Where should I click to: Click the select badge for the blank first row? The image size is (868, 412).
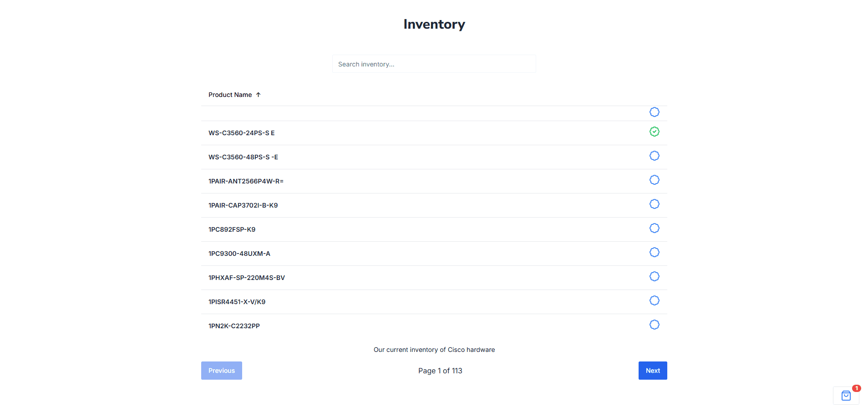[654, 112]
